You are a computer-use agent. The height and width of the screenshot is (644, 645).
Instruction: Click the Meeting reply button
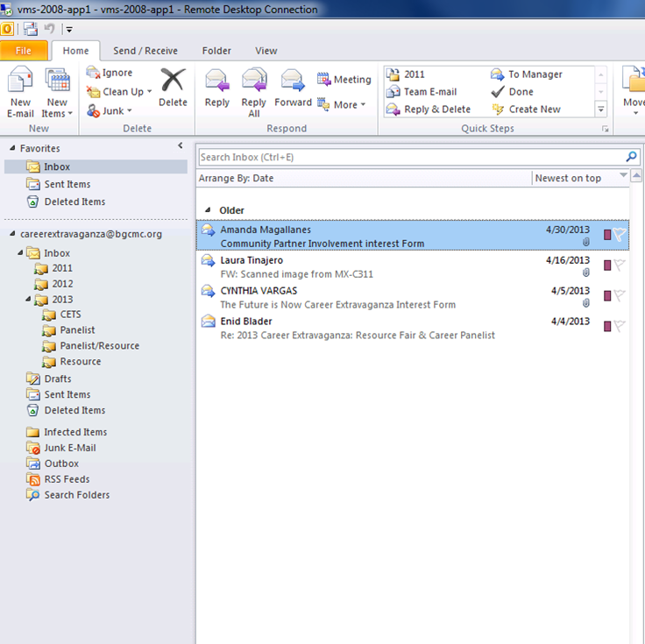344,79
